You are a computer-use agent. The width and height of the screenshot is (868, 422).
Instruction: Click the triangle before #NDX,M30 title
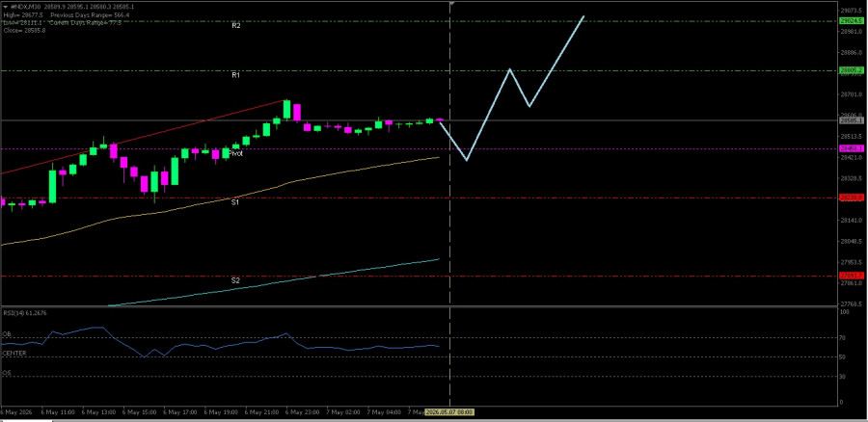[5, 6]
